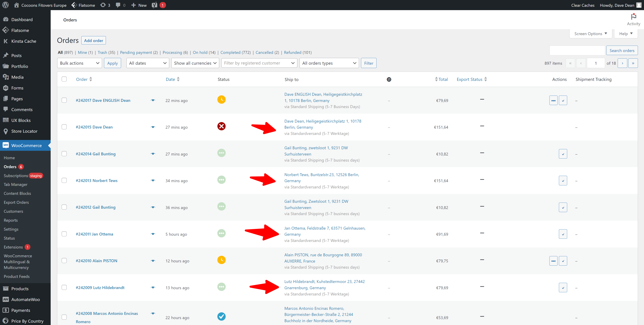Click on-hold clock status of order #242017

pyautogui.click(x=221, y=99)
